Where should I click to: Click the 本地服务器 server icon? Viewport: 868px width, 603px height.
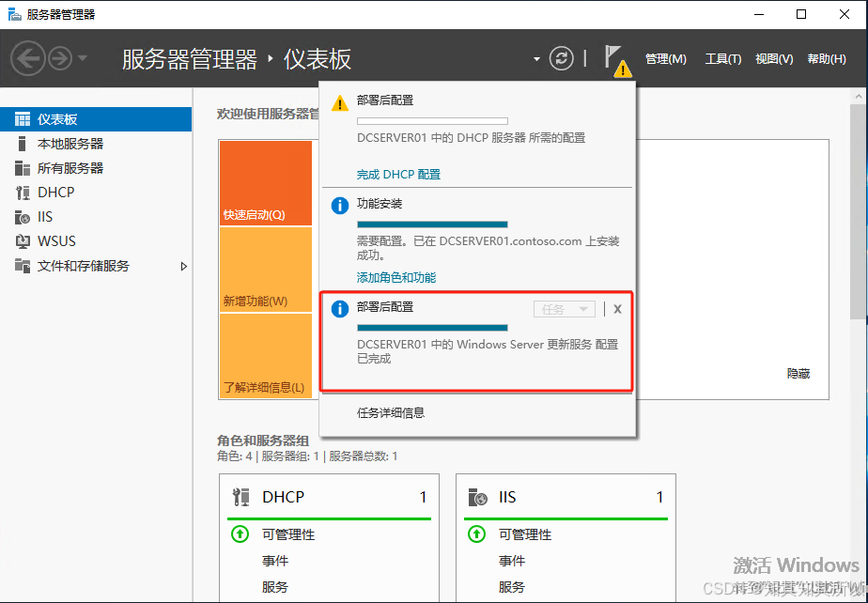(23, 144)
